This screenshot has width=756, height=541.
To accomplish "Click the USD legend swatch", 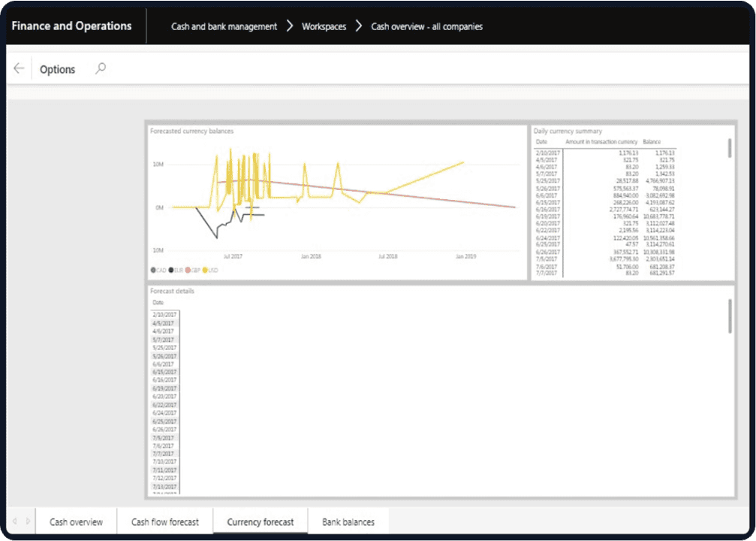I will click(x=205, y=270).
